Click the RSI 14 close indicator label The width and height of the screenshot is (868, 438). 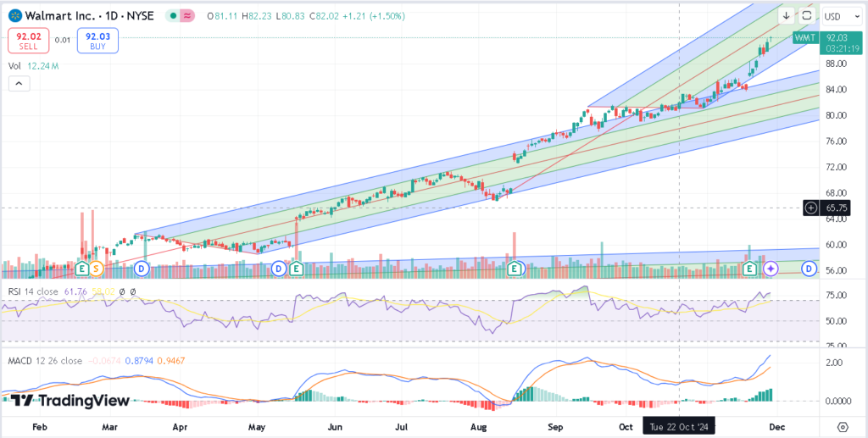tap(33, 291)
